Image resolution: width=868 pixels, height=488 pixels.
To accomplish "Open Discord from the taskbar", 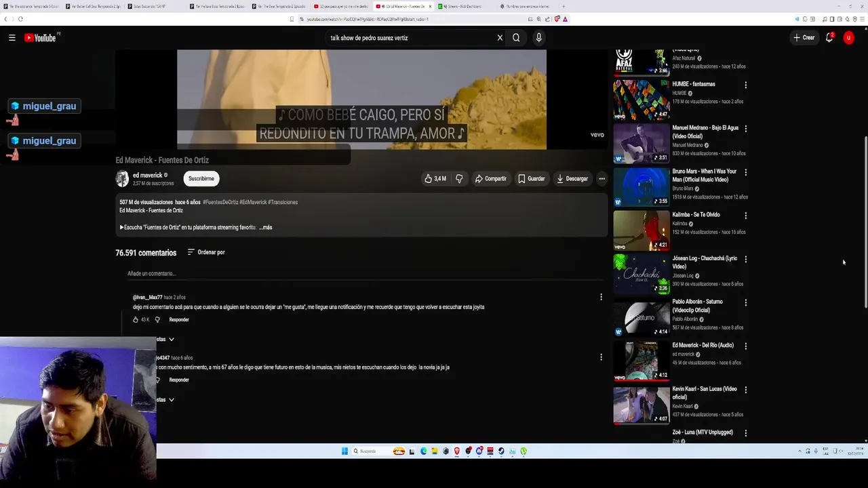I will [x=479, y=451].
